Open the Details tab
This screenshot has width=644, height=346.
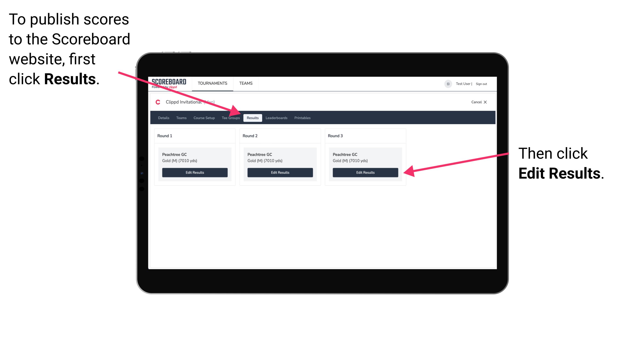(x=163, y=118)
